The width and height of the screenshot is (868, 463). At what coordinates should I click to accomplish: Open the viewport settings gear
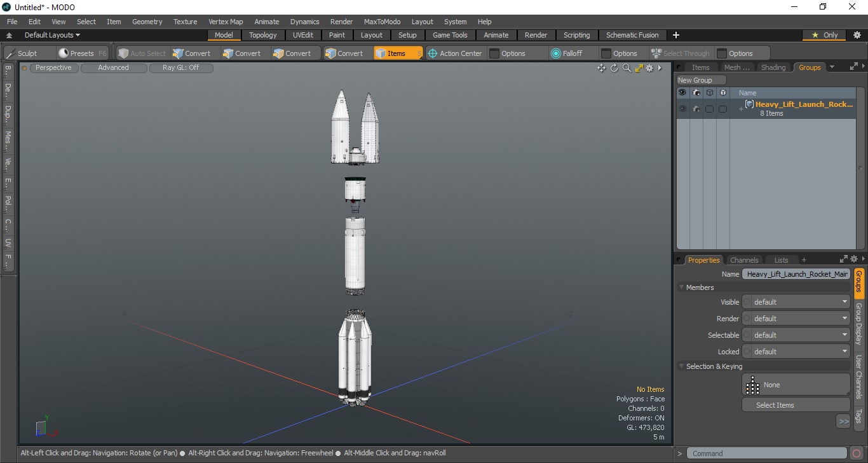pyautogui.click(x=649, y=68)
